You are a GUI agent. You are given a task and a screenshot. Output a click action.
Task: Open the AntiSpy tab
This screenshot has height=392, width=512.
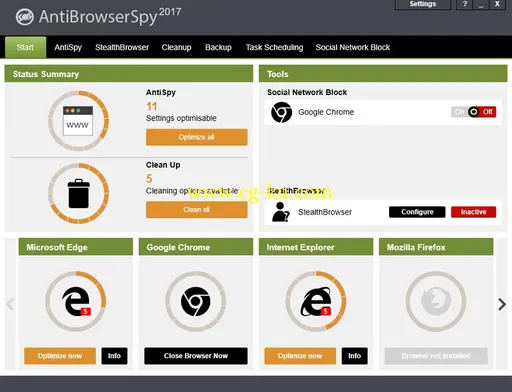tap(68, 47)
